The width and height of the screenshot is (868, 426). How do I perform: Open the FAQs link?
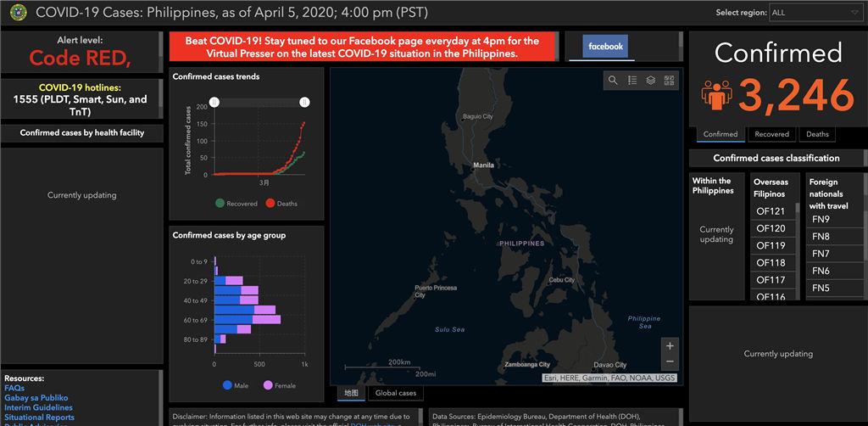[x=14, y=389]
